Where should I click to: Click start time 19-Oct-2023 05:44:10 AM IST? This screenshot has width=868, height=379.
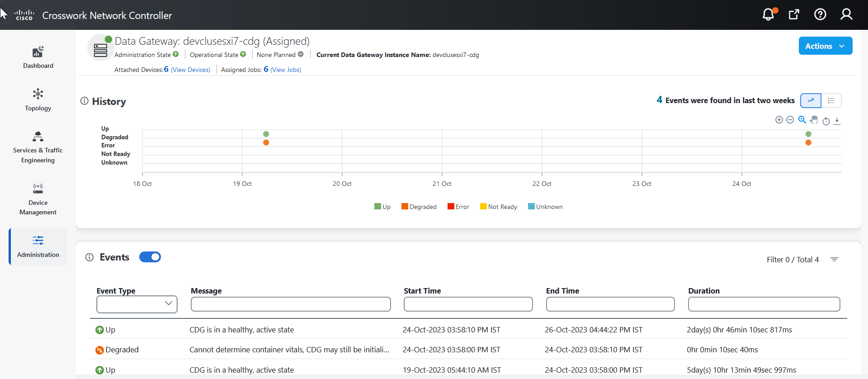click(452, 370)
